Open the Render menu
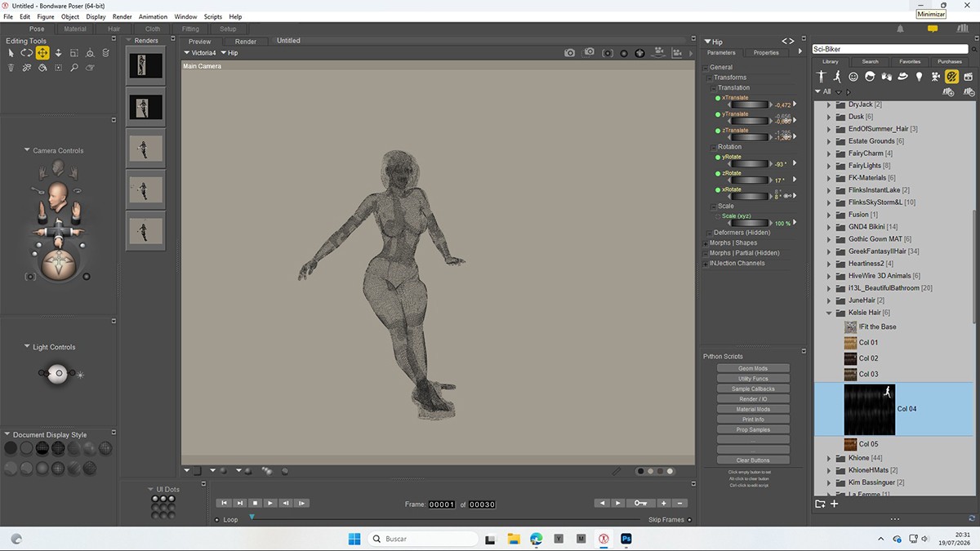The height and width of the screenshot is (551, 980). pos(122,16)
